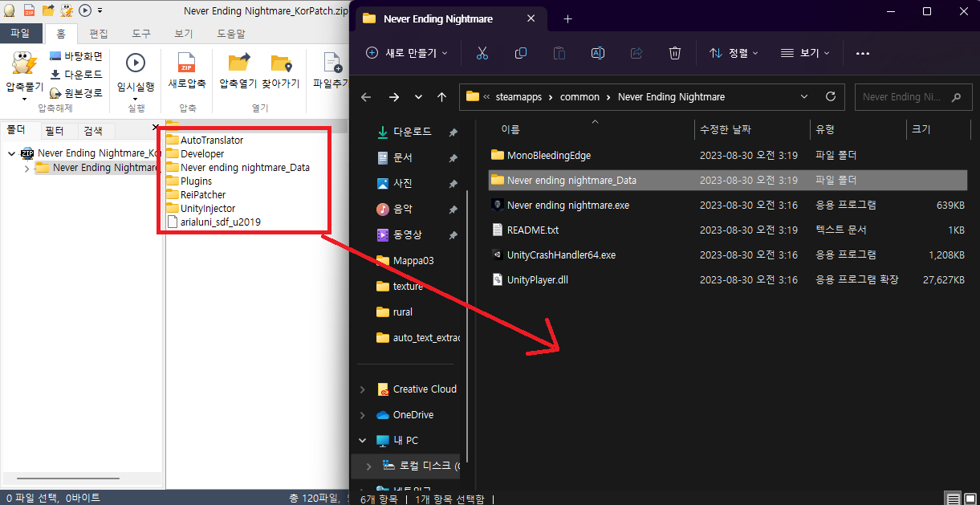980x505 pixels.
Task: Click the 압축열기 open archive icon
Action: [x=238, y=63]
